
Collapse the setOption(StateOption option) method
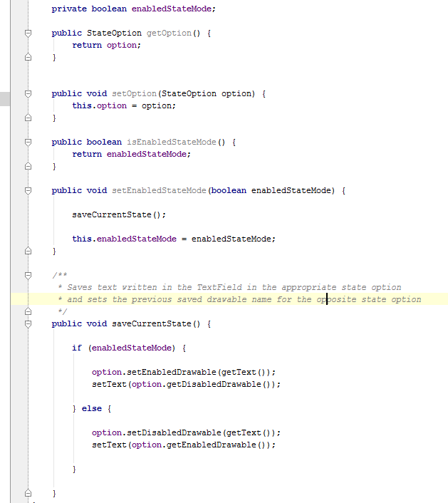(x=28, y=93)
